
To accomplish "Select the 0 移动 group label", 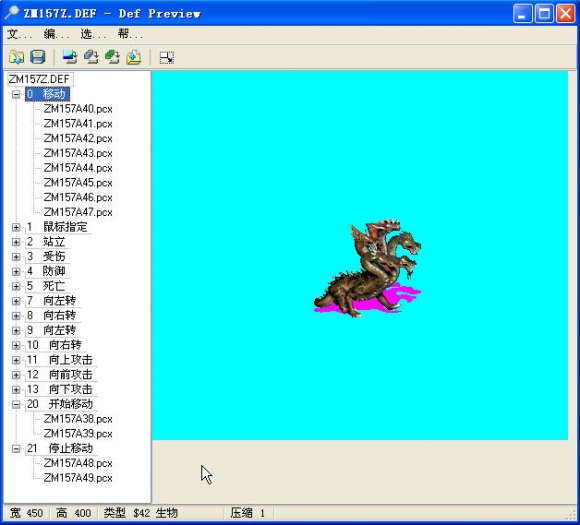I will click(x=47, y=94).
